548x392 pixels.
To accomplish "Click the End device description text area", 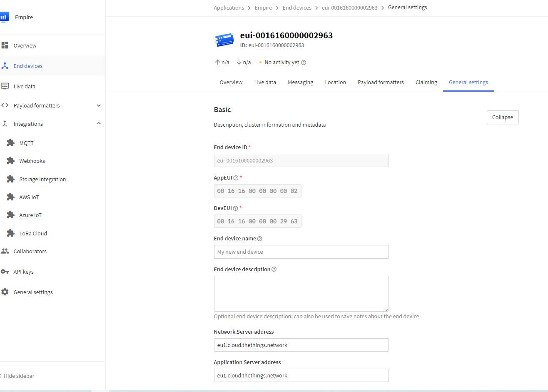I will click(301, 293).
